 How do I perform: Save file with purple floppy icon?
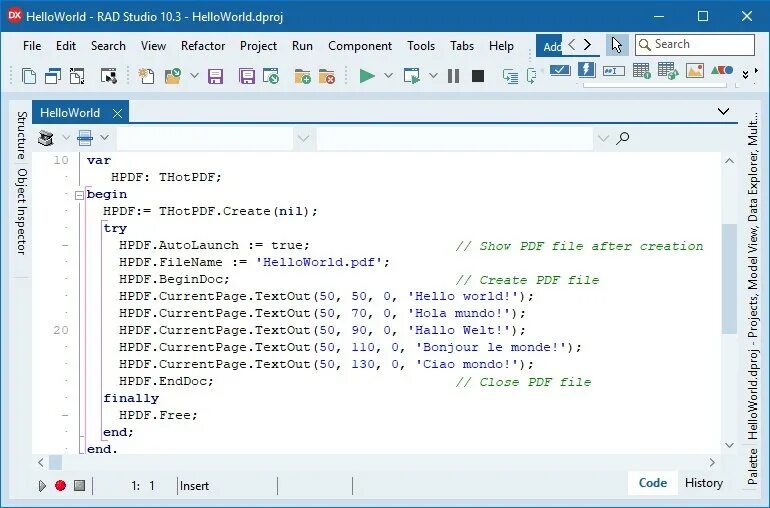click(216, 76)
